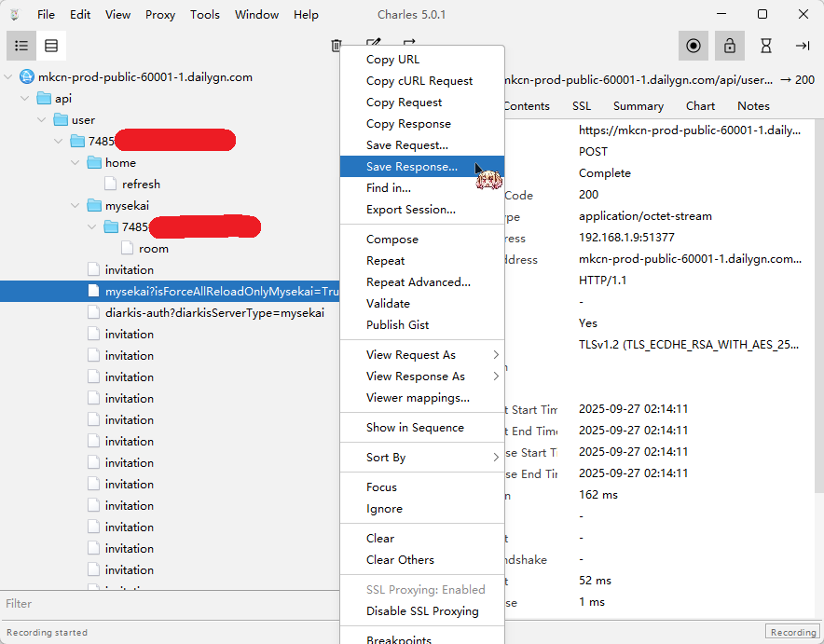Choose Save Response... from context menu
Viewport: 824px width, 644px height.
412,167
